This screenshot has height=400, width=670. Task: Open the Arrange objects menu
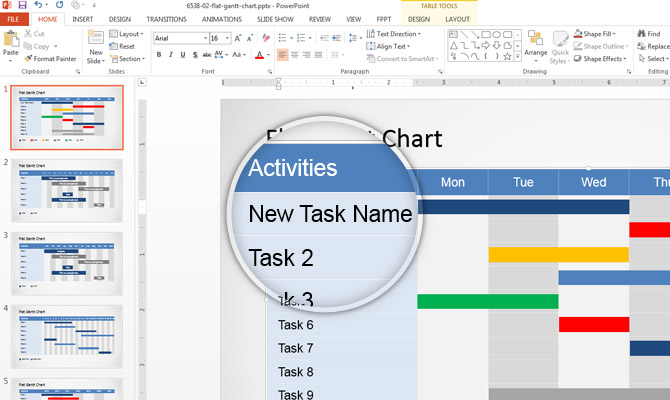(x=535, y=46)
